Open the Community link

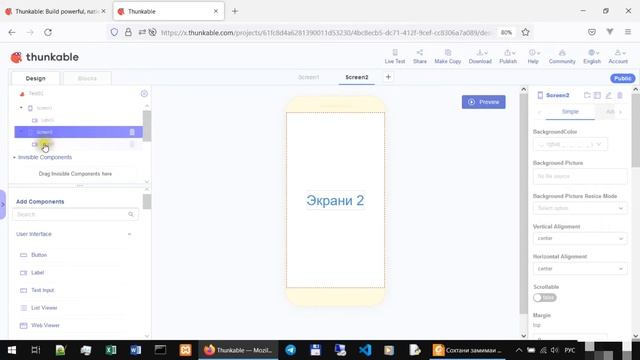pos(562,57)
